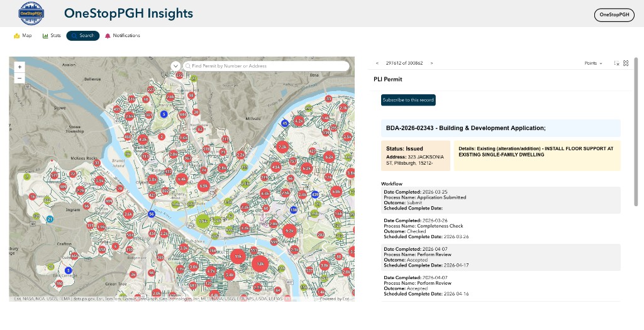
Task: Click the Workflow section label
Action: point(392,184)
